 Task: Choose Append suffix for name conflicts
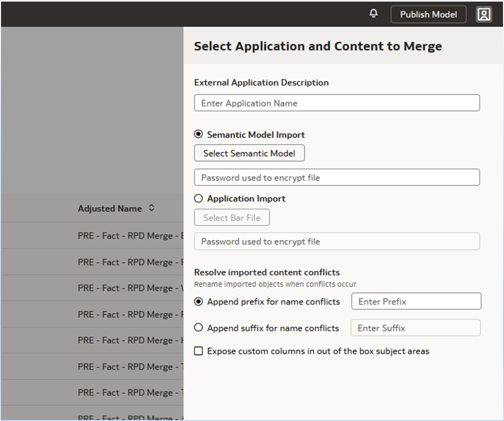(198, 328)
